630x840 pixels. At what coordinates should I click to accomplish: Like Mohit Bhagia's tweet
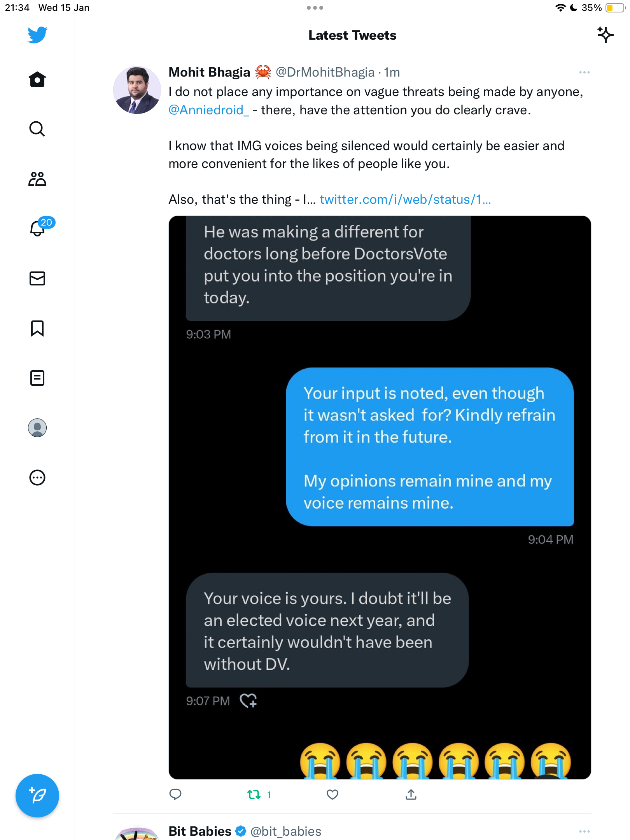coord(332,794)
